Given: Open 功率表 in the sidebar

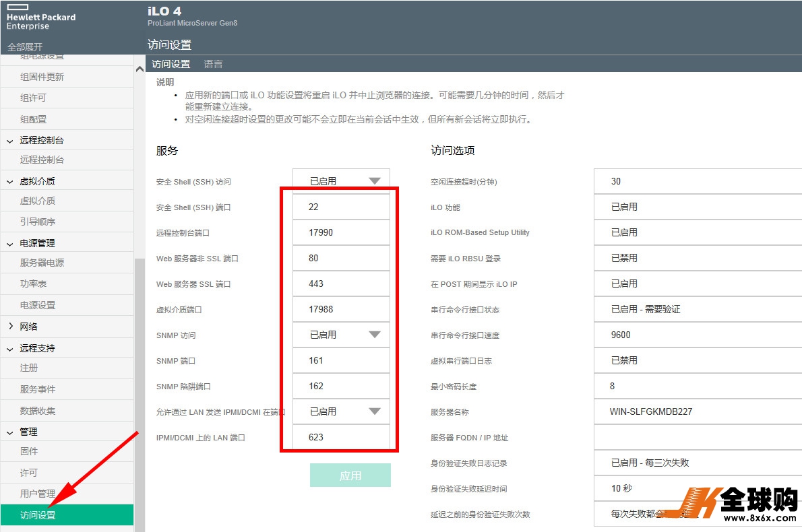Looking at the screenshot, I should 67,284.
